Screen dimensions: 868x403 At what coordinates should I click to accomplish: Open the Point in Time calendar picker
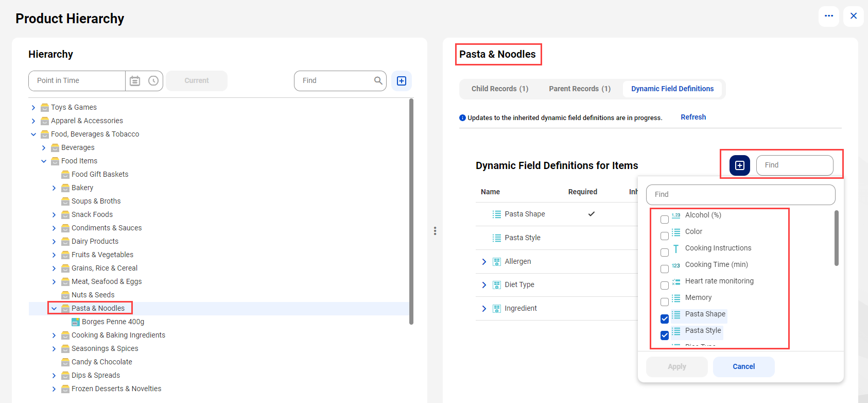[x=135, y=81]
